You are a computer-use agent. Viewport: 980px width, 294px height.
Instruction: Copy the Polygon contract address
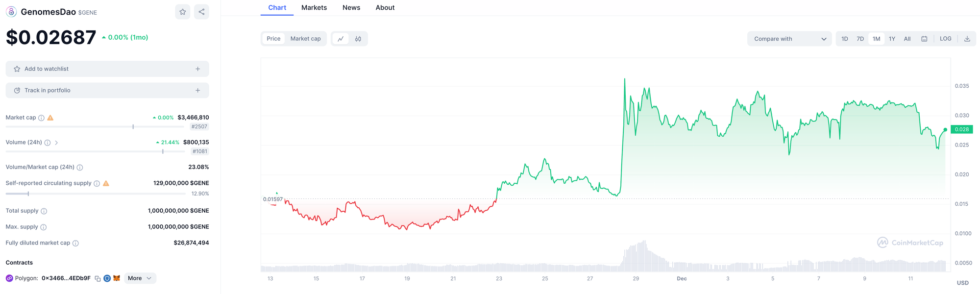pos(98,278)
